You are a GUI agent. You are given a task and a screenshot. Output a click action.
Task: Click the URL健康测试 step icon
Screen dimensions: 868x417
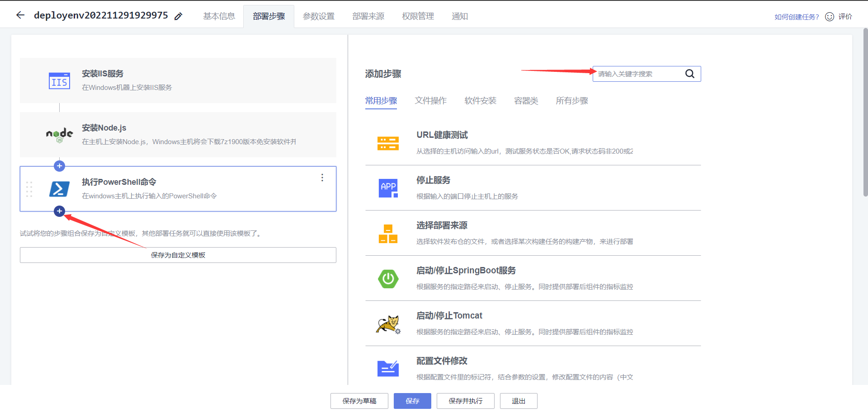[388, 143]
